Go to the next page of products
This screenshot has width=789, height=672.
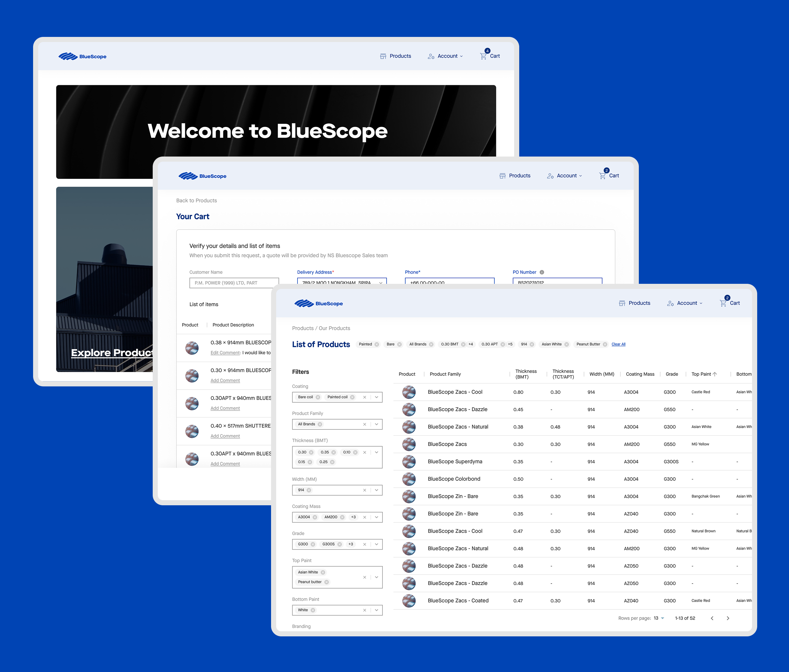point(728,618)
